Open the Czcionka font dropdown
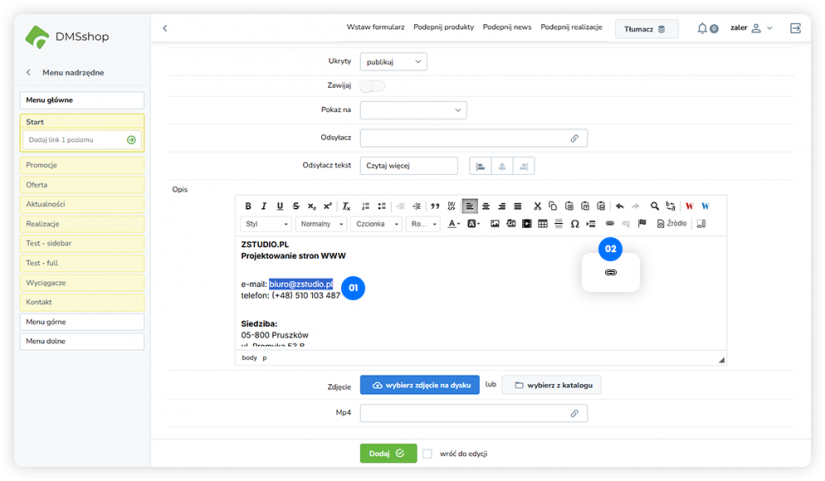 [377, 224]
